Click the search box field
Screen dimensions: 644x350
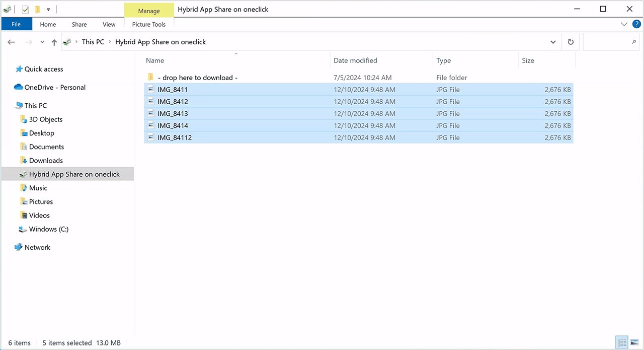click(x=606, y=42)
